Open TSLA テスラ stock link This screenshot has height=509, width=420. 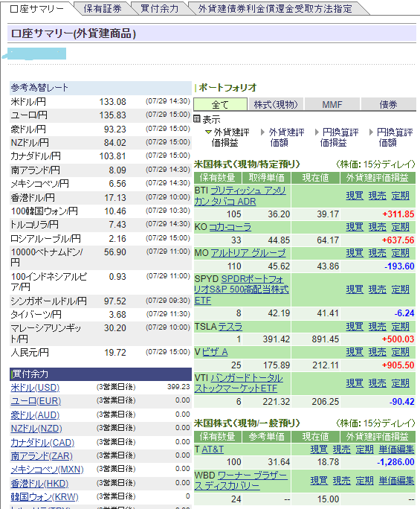tap(230, 326)
